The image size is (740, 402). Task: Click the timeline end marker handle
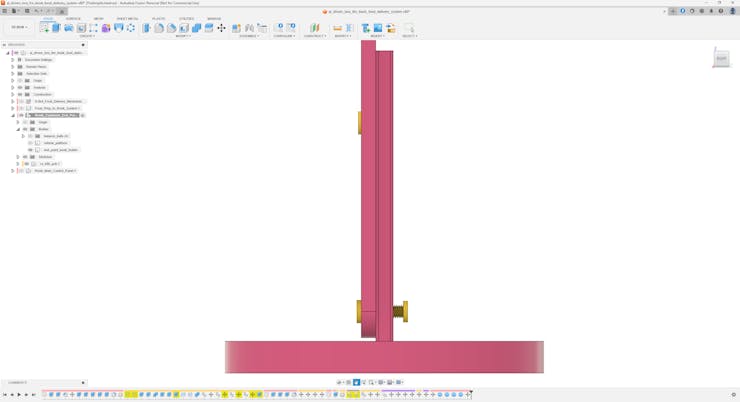pyautogui.click(x=471, y=393)
